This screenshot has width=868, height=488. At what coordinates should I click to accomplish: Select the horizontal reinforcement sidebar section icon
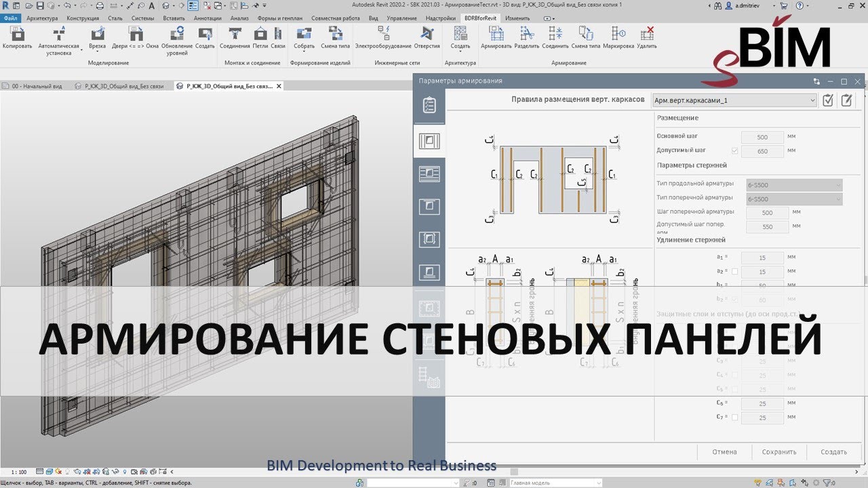[x=429, y=174]
